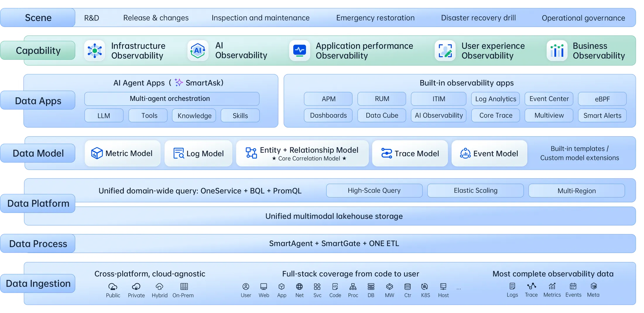
Task: Select the Multi-Region box
Action: tap(576, 191)
